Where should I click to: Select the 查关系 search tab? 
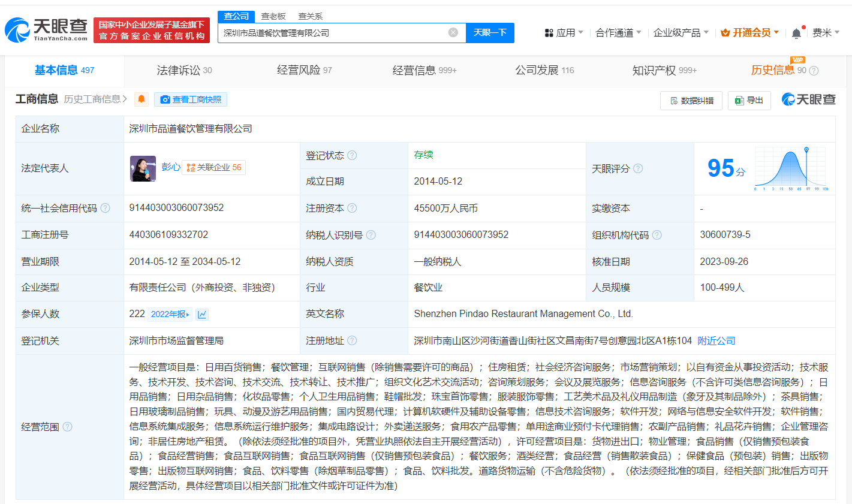(311, 16)
